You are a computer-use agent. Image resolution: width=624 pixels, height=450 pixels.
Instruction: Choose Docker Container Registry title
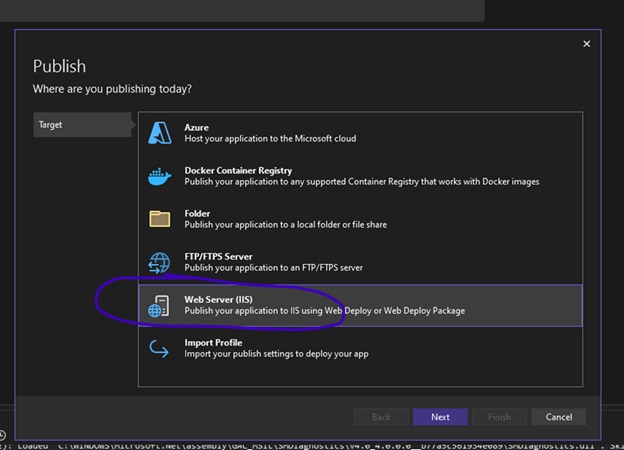coord(238,170)
